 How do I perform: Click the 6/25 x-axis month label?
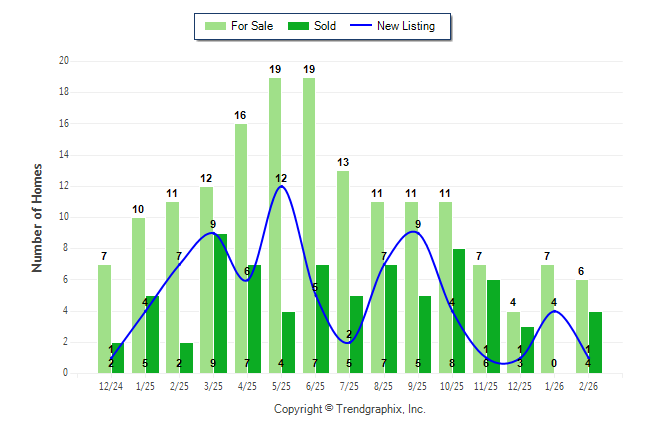click(316, 385)
